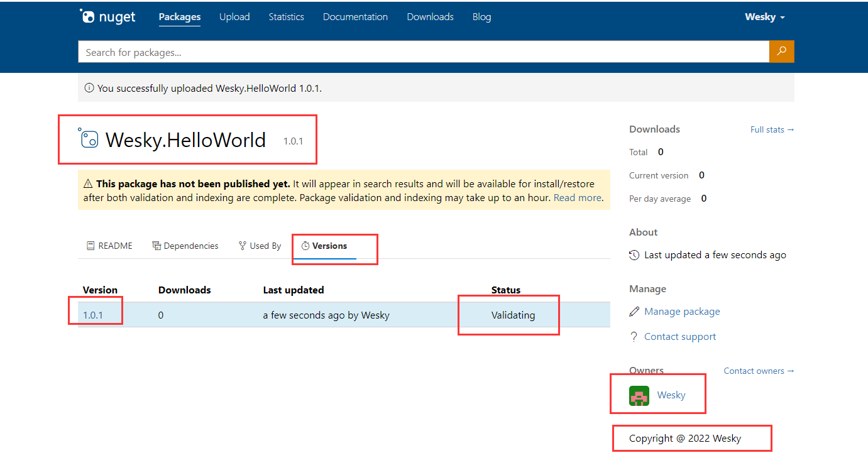Focus the Search for packages field
The image size is (868, 475).
coord(424,52)
